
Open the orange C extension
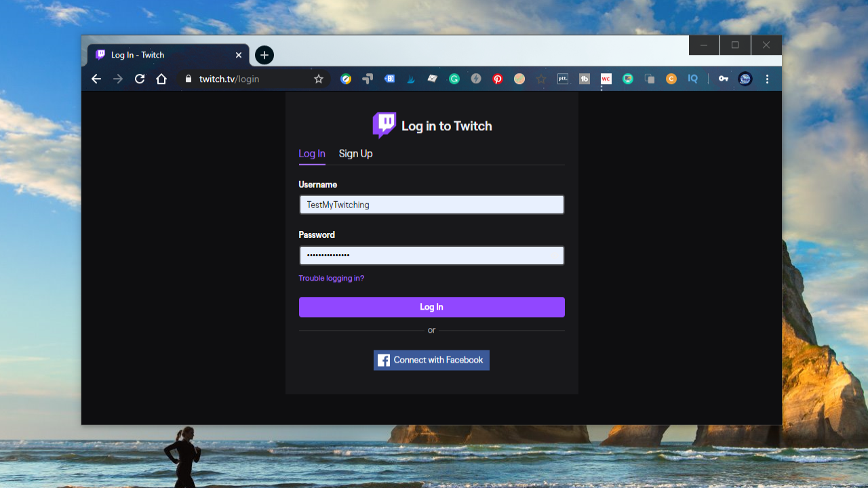click(671, 79)
